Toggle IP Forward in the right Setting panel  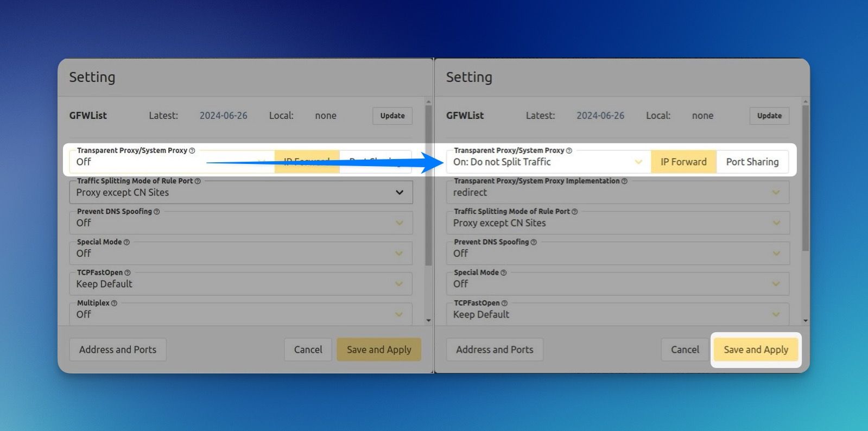click(683, 162)
